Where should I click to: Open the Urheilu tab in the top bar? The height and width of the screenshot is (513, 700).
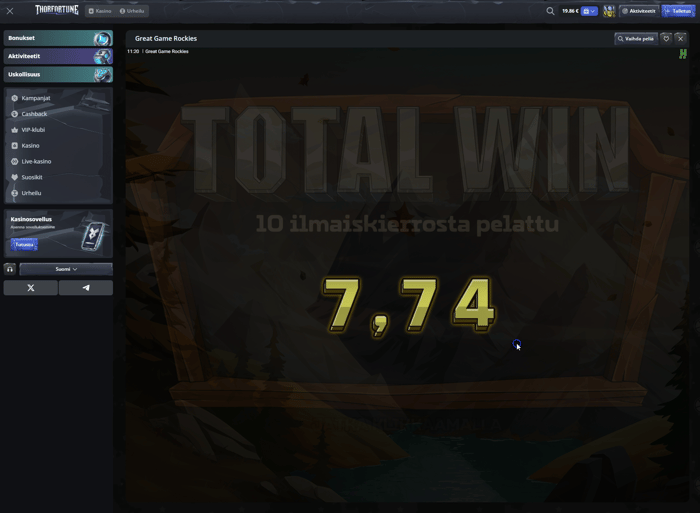pos(132,11)
